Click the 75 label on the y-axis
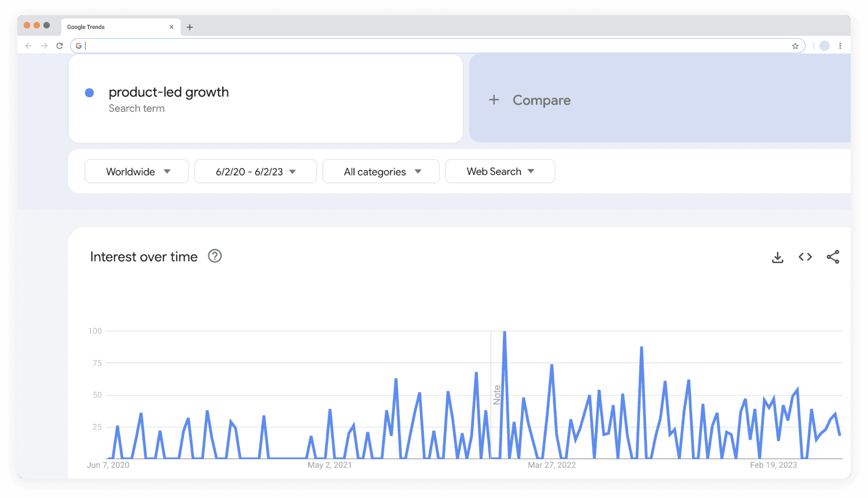 tap(97, 363)
